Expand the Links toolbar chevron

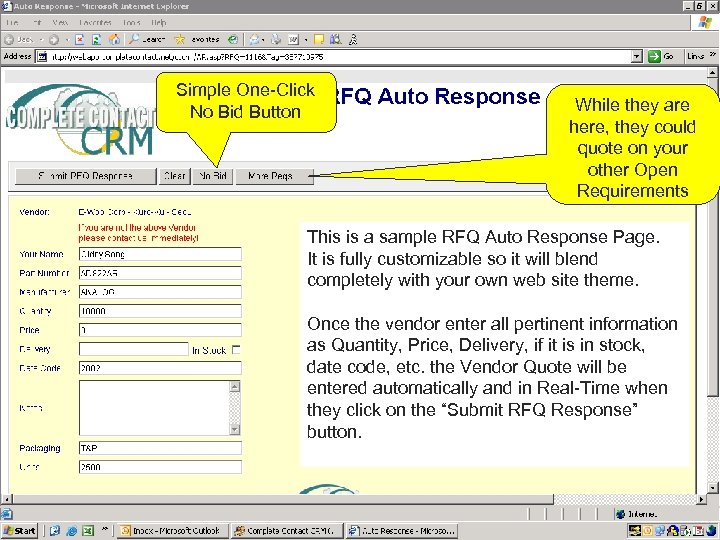click(712, 54)
